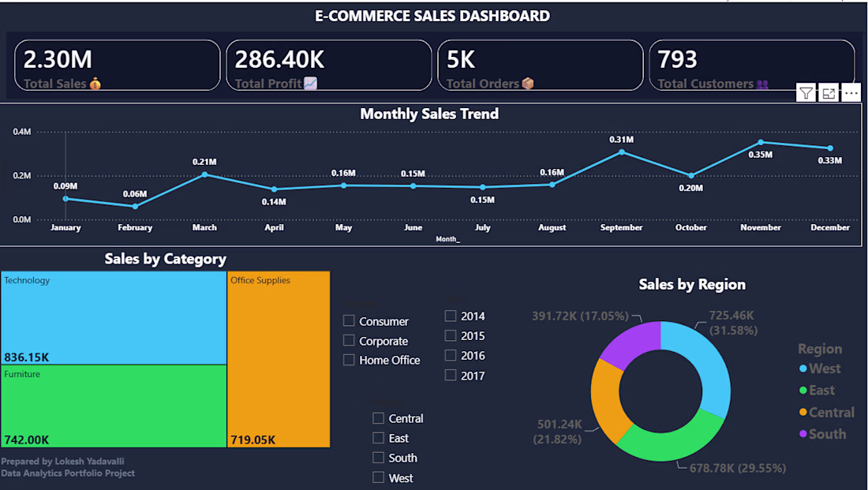Click the 286.40K Total Profit card
The width and height of the screenshot is (868, 490).
click(x=329, y=65)
